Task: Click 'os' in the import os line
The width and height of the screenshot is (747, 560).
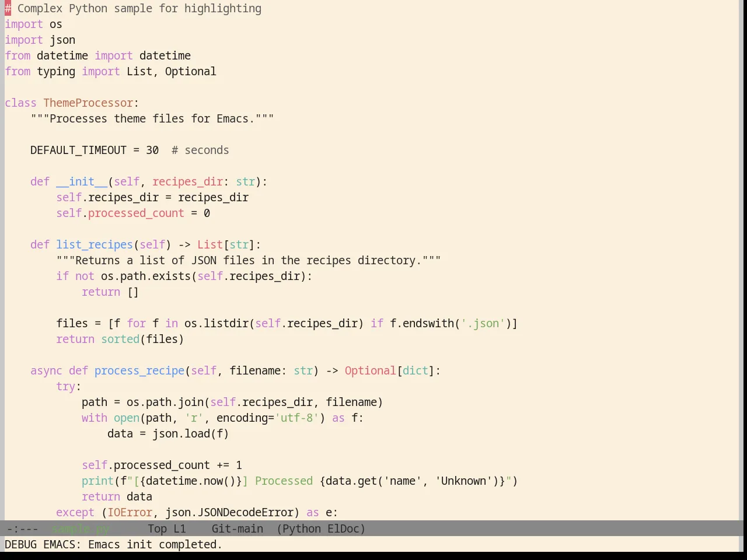Action: 56,24
